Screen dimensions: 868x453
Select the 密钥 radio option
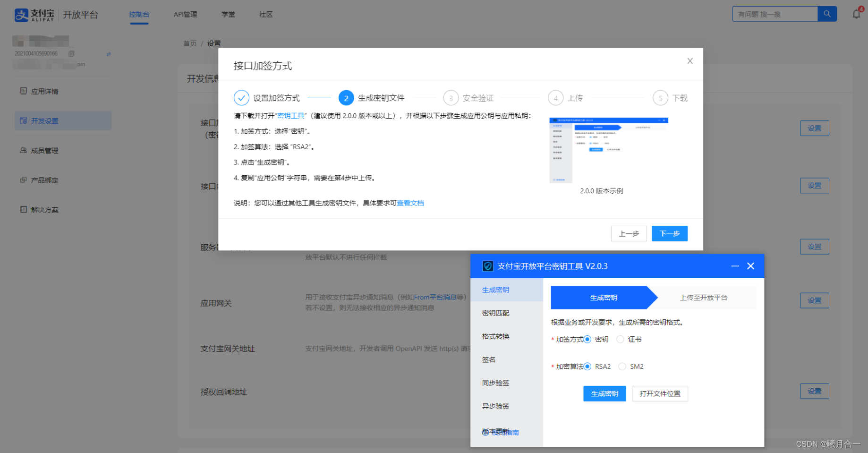(x=587, y=339)
